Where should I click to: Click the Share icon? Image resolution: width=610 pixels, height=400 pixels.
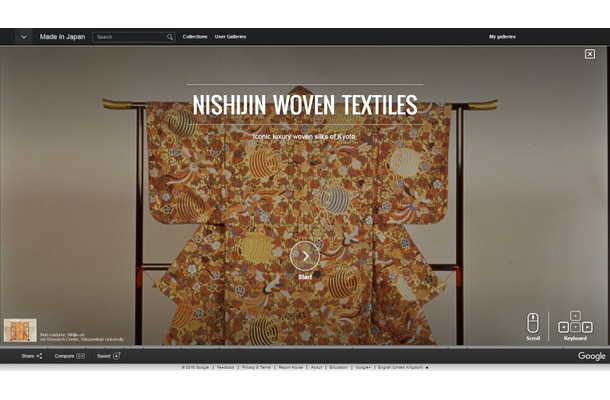point(38,356)
